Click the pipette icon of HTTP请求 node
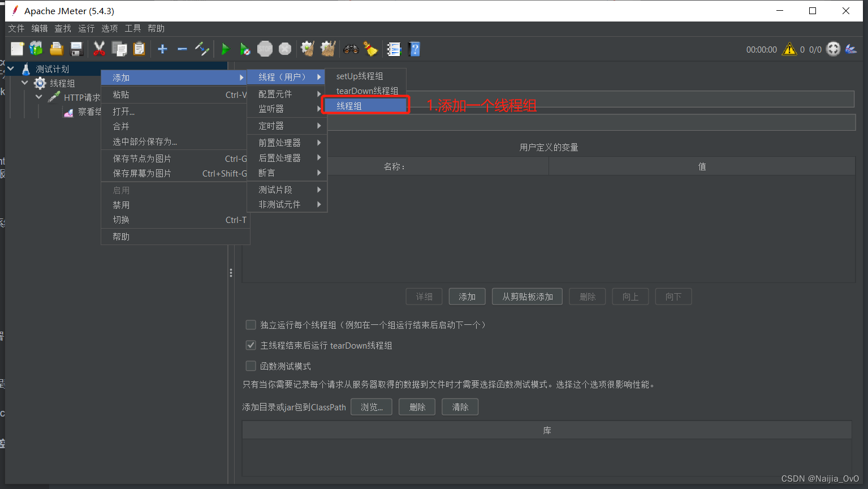Image resolution: width=868 pixels, height=489 pixels. pos(54,97)
